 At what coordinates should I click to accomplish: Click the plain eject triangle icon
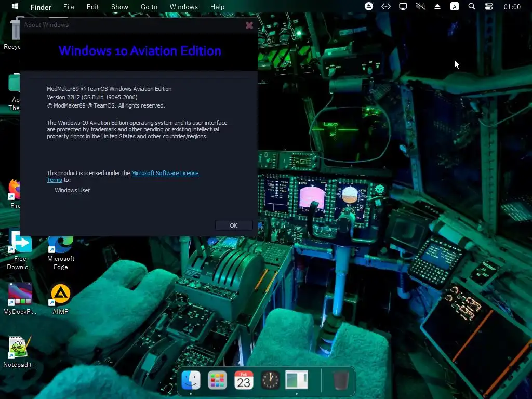pyautogui.click(x=437, y=6)
